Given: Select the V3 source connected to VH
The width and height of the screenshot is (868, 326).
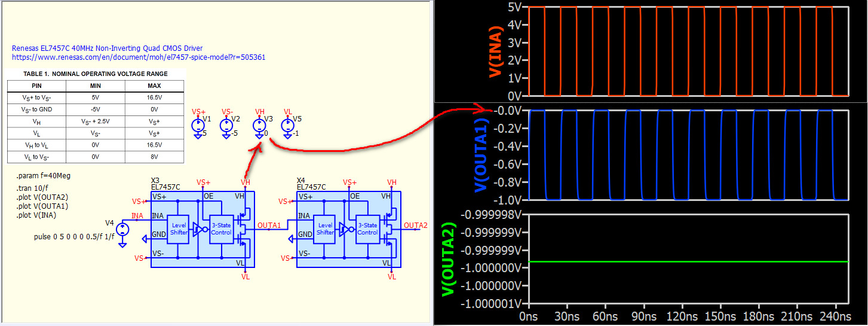Looking at the screenshot, I should [x=259, y=126].
